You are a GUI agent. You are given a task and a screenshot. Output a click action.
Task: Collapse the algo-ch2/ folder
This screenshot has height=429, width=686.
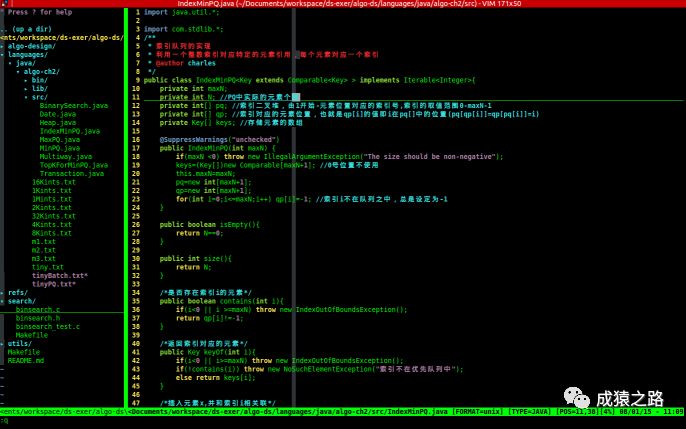[42, 72]
